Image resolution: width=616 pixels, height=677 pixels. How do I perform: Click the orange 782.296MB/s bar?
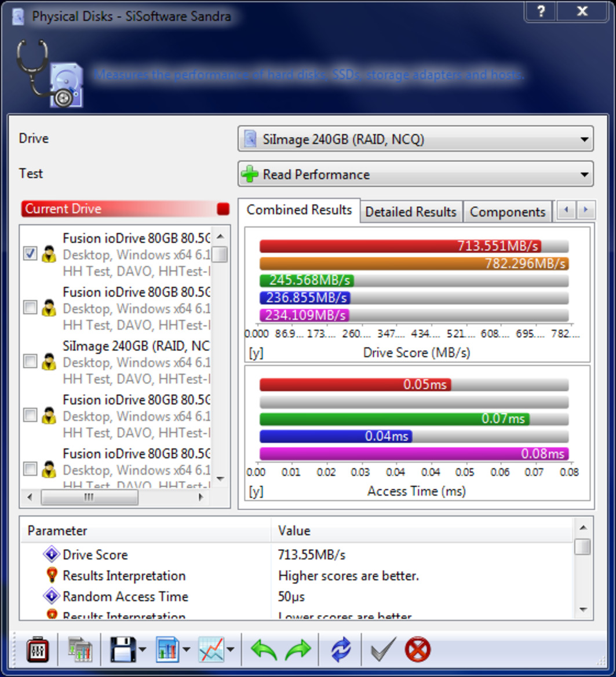coord(414,264)
